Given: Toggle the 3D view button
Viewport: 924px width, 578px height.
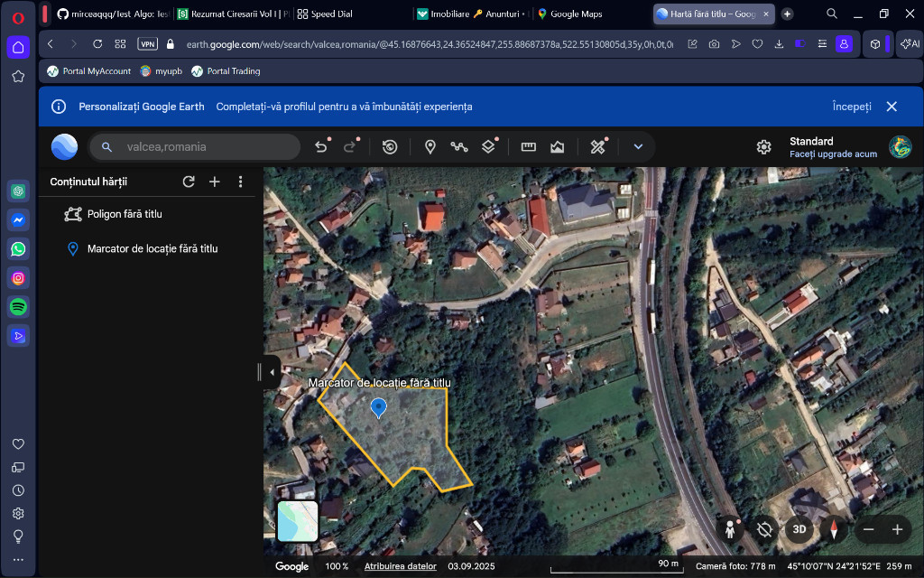Looking at the screenshot, I should (x=799, y=530).
